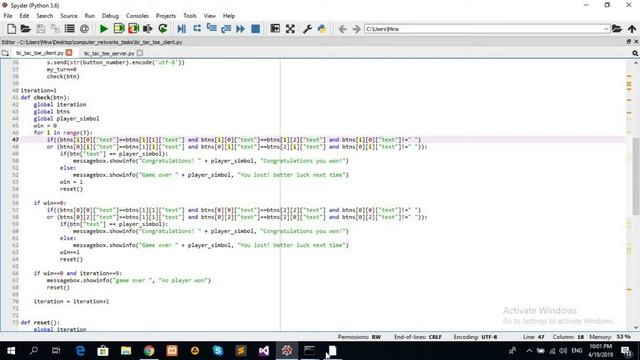Open Skype from the taskbar
The height and width of the screenshot is (360, 640).
[218, 351]
